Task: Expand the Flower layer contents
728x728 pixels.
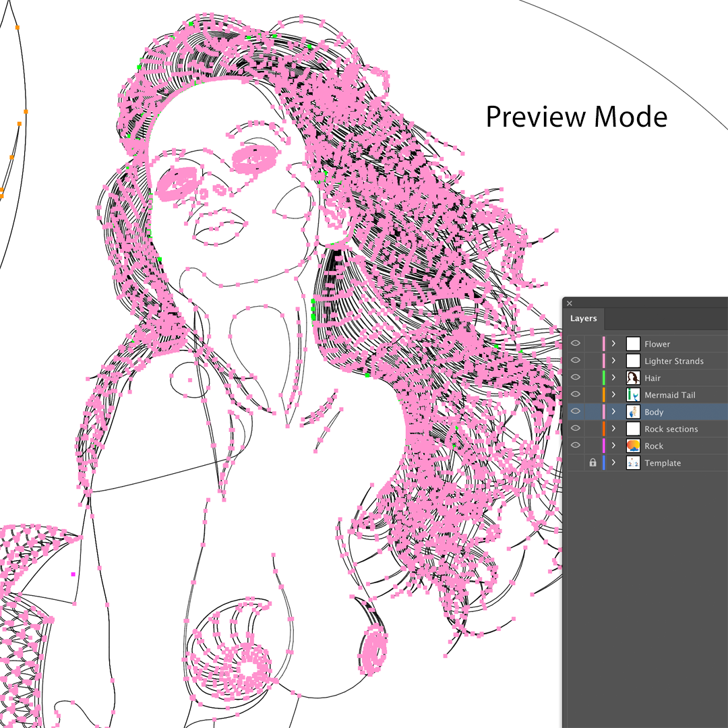Action: pos(614,344)
